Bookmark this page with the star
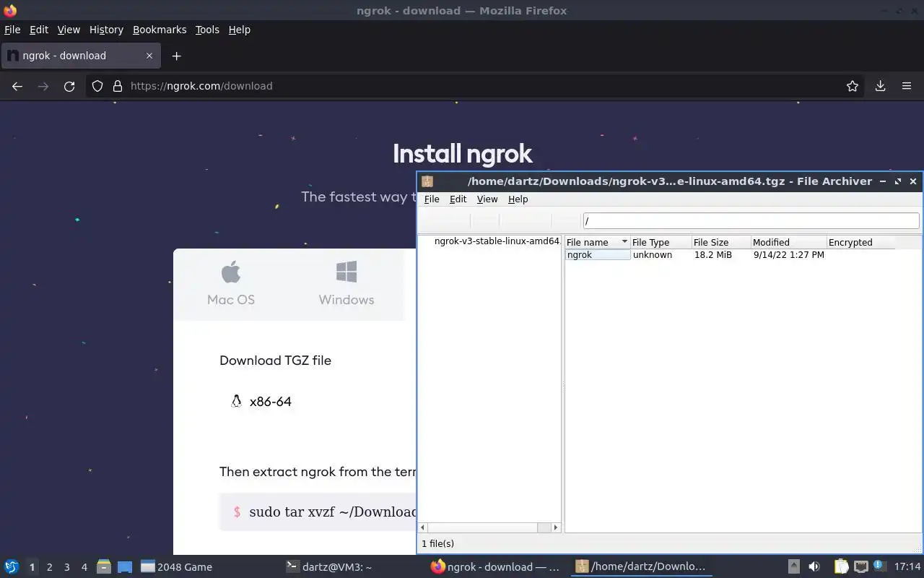 853,86
